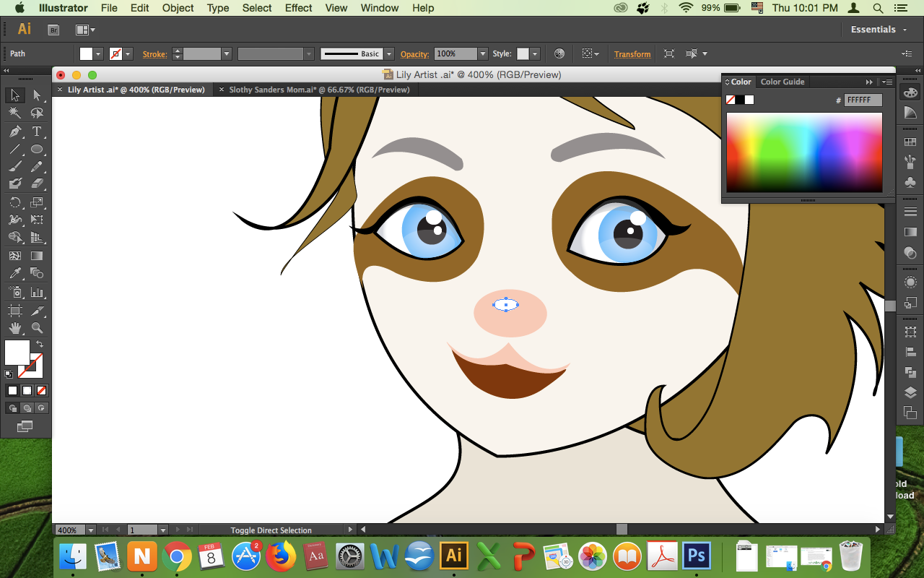Choose the Magic Wand tool
The height and width of the screenshot is (578, 924).
(14, 113)
